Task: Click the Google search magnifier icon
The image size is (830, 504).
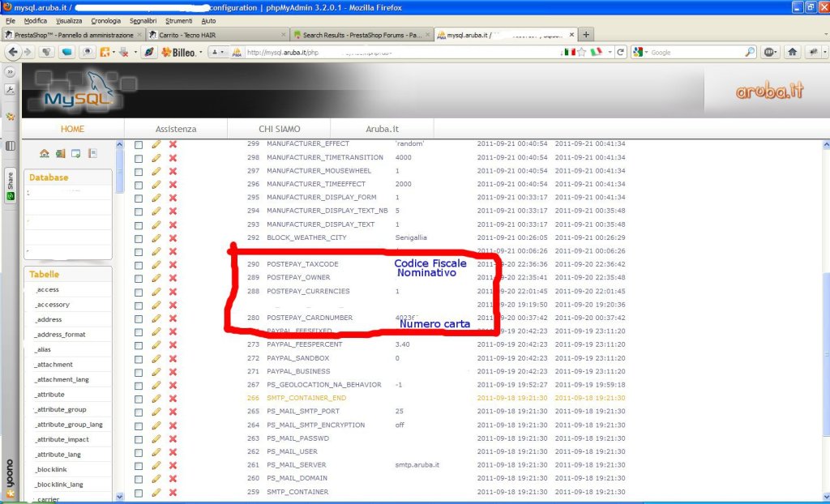Action: pyautogui.click(x=750, y=52)
